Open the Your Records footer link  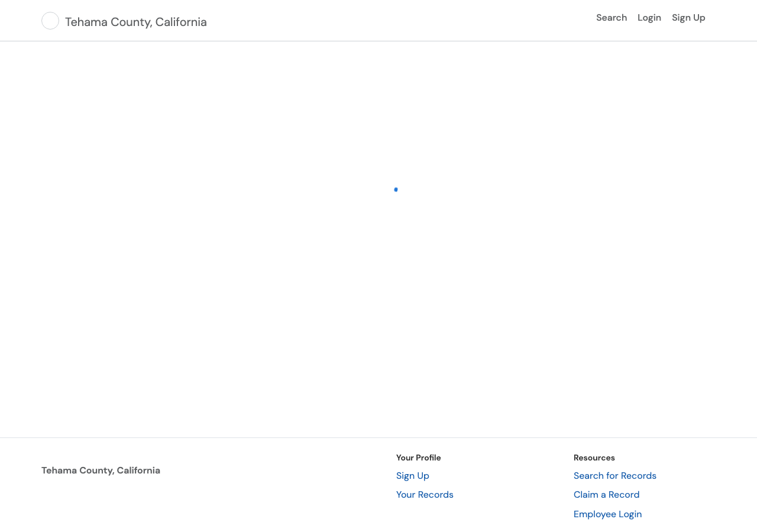[425, 495]
